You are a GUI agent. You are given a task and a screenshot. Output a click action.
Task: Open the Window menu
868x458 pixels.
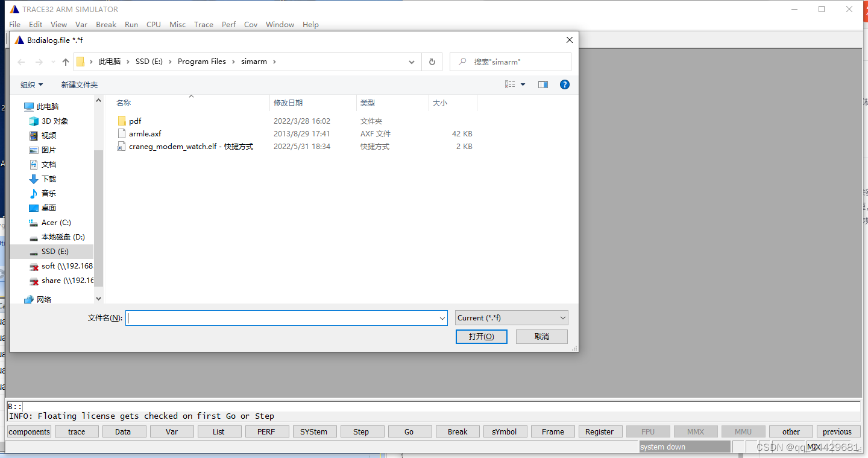pyautogui.click(x=280, y=25)
